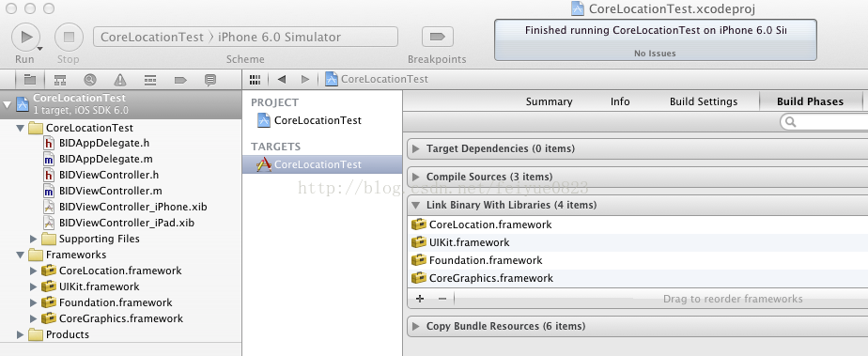Open the Breakpoint navigator icon
Viewport: 868px width, 356px height.
point(180,80)
